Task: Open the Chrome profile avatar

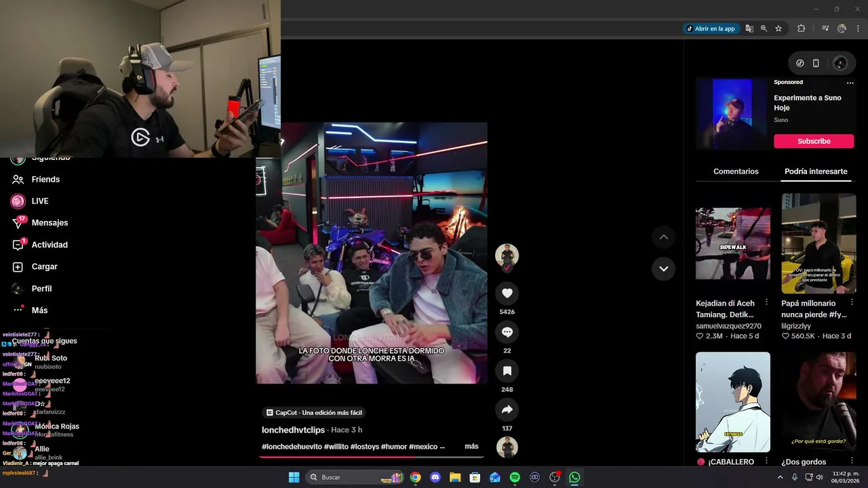Action: tap(842, 28)
